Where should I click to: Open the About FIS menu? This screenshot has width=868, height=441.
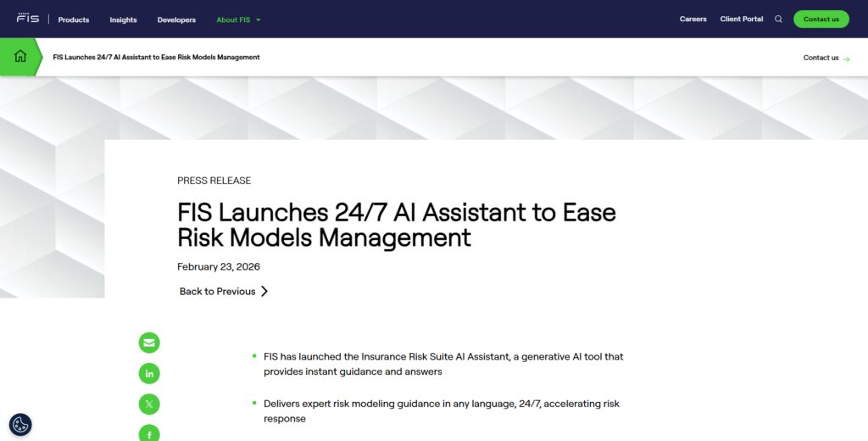(x=233, y=20)
